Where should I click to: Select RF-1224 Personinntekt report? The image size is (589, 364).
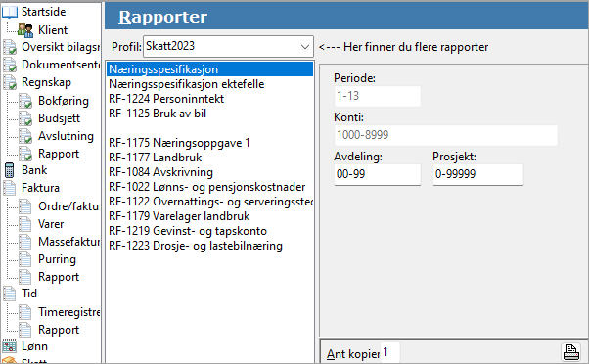click(x=209, y=99)
